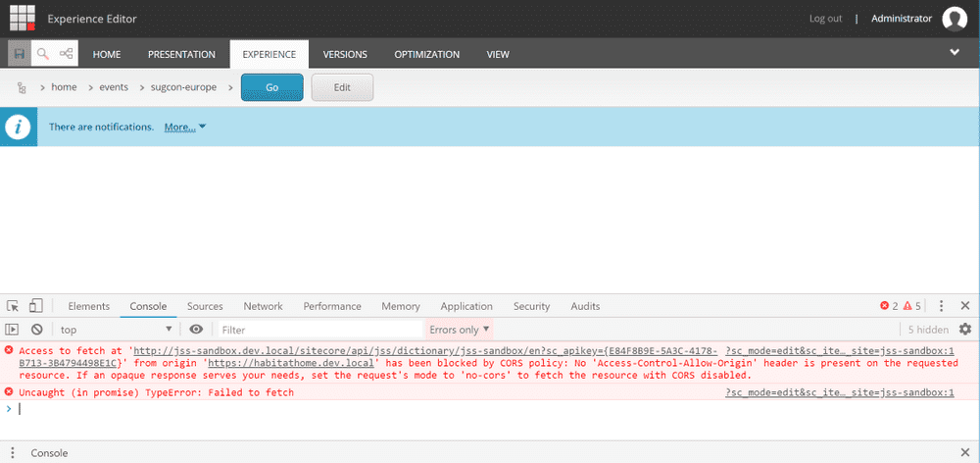This screenshot has width=980, height=463.
Task: Open the bottom drawer menu dots
Action: coord(12,453)
